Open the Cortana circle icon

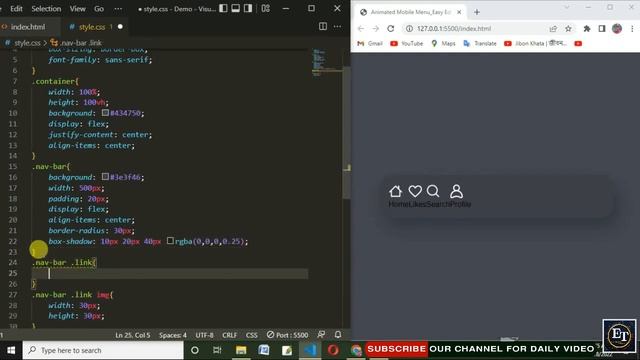click(195, 350)
